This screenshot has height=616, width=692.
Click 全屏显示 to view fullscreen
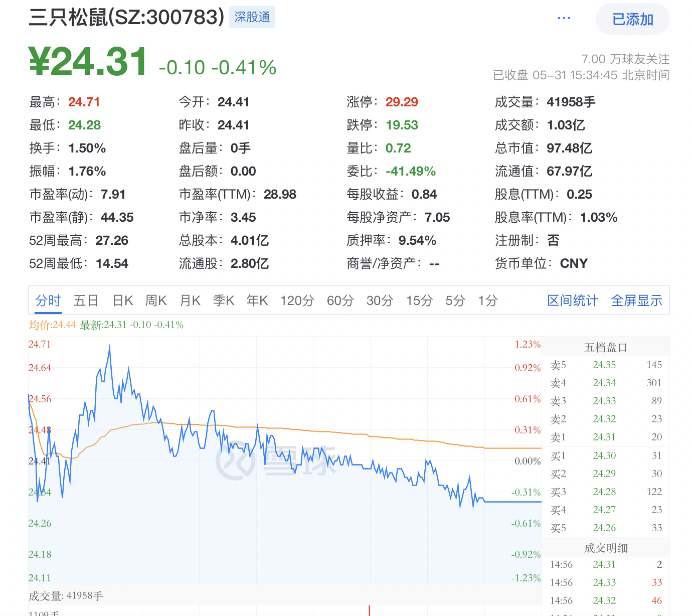tap(636, 300)
